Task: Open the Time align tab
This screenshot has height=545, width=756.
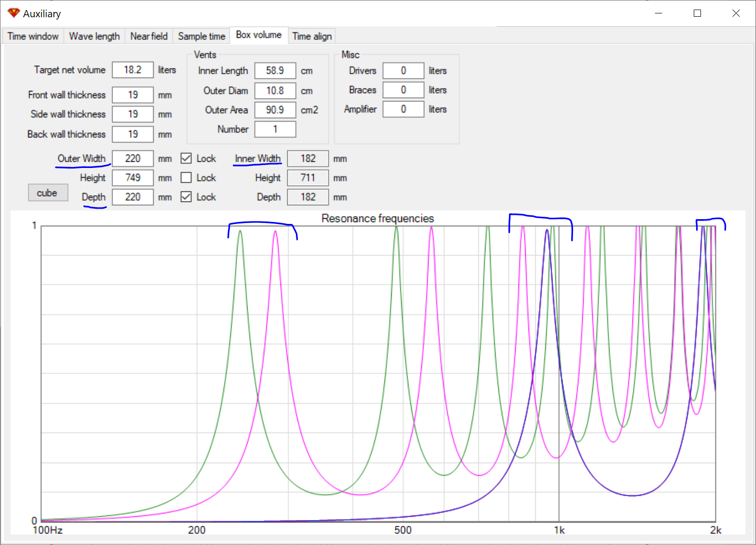Action: (312, 36)
